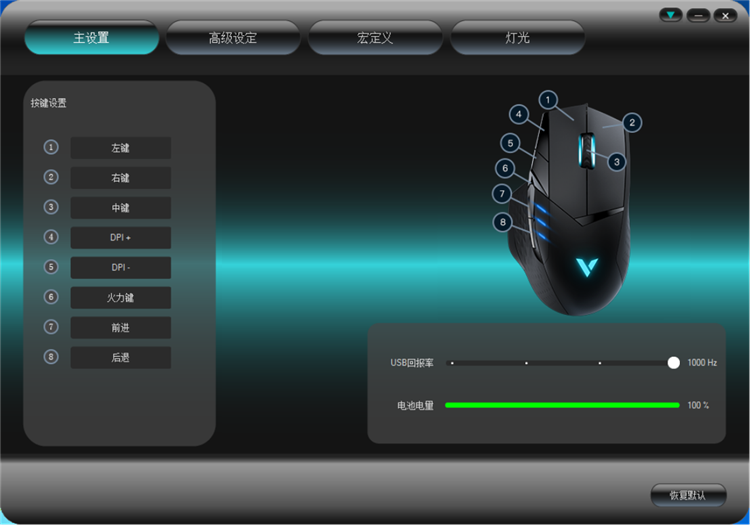750x525 pixels.
Task: Set USB回报率 to second slider dot
Action: pos(526,363)
